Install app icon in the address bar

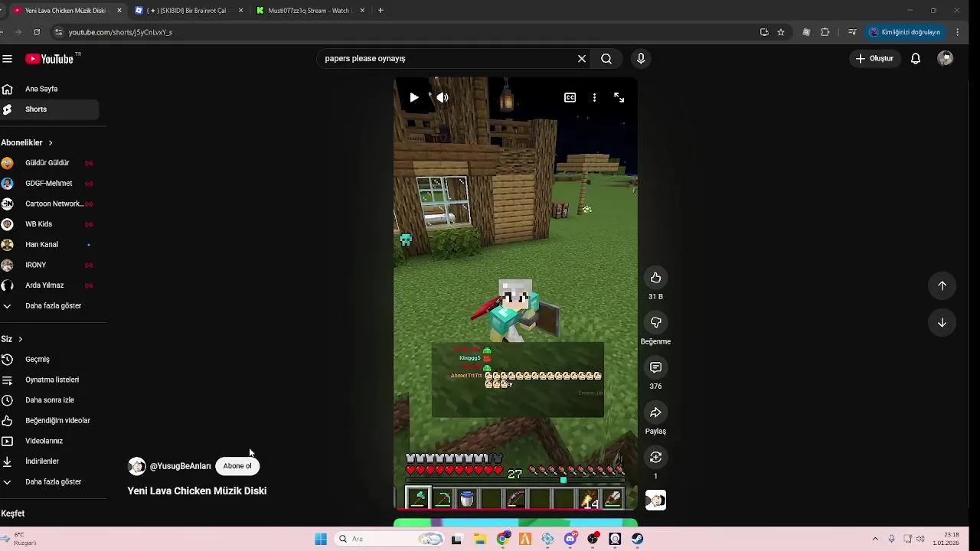coord(764,32)
